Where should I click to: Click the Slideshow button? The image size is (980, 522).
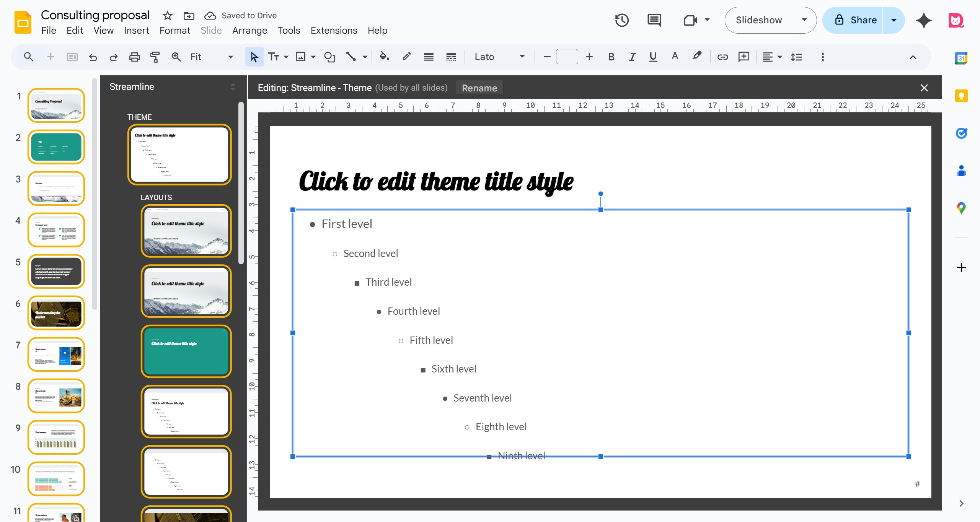(x=759, y=20)
